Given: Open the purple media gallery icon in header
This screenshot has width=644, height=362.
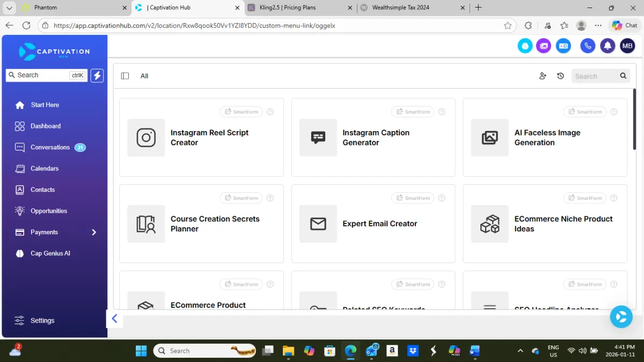Looking at the screenshot, I should (544, 46).
